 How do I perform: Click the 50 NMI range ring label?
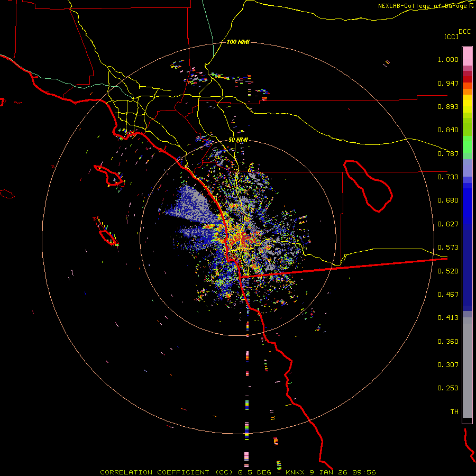[x=238, y=140]
